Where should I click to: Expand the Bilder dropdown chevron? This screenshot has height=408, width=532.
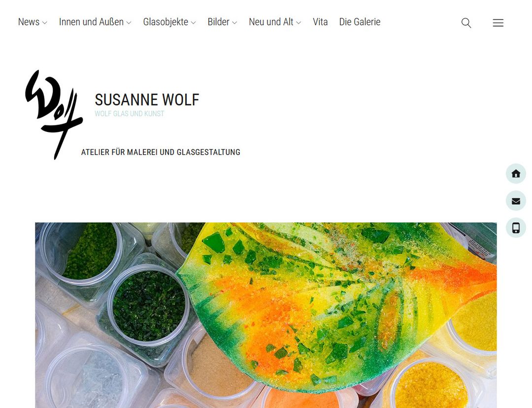pyautogui.click(x=234, y=23)
